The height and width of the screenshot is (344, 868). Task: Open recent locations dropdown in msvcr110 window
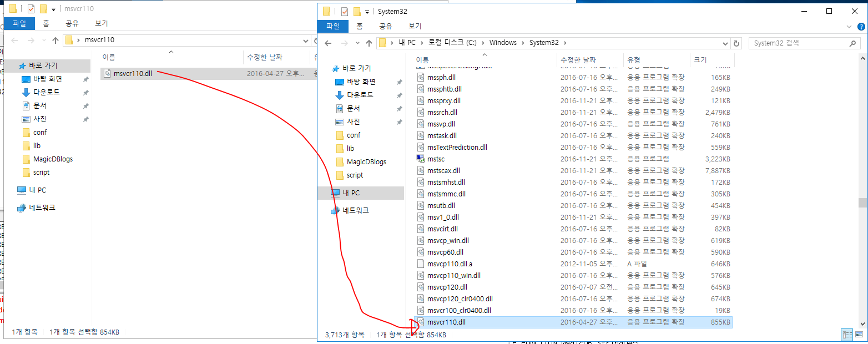(43, 40)
